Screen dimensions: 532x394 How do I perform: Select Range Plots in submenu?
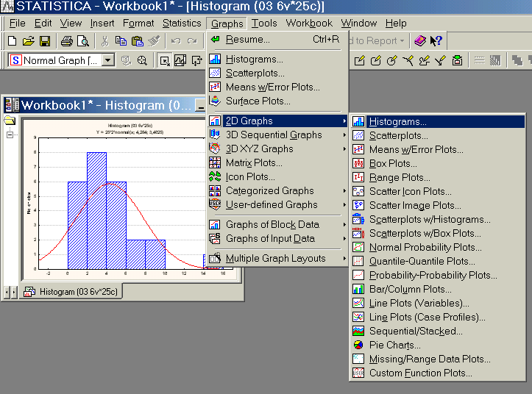tap(438, 177)
